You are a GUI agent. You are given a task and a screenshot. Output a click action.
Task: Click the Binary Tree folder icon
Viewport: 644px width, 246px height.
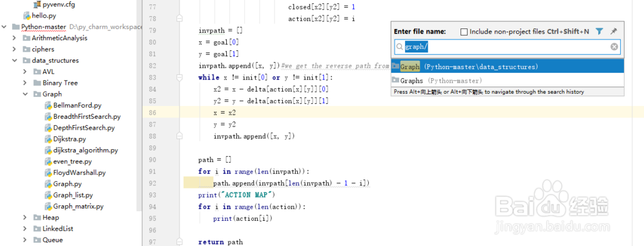tap(37, 83)
